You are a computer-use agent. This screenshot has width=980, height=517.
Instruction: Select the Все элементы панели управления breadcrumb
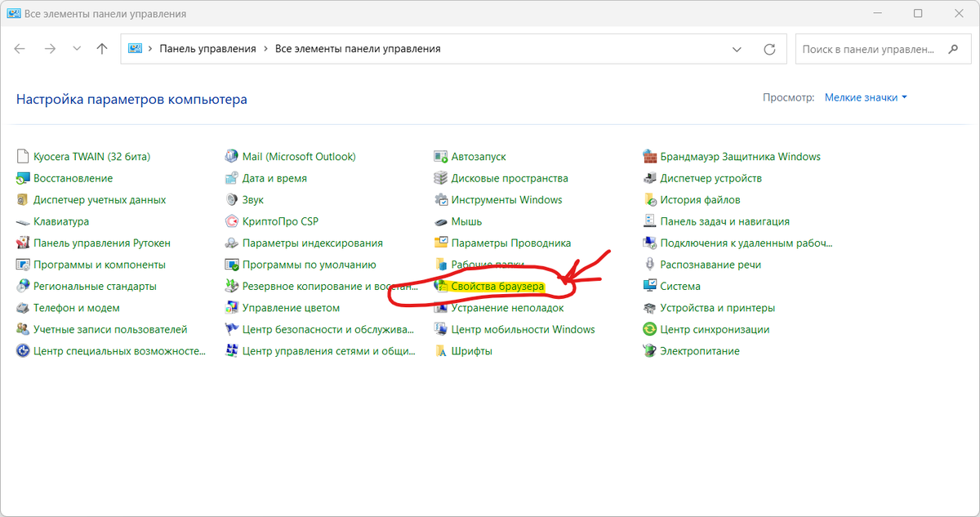tap(358, 49)
